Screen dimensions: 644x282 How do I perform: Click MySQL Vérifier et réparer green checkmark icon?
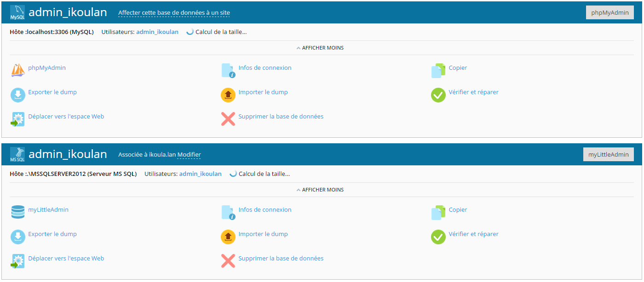tap(438, 95)
